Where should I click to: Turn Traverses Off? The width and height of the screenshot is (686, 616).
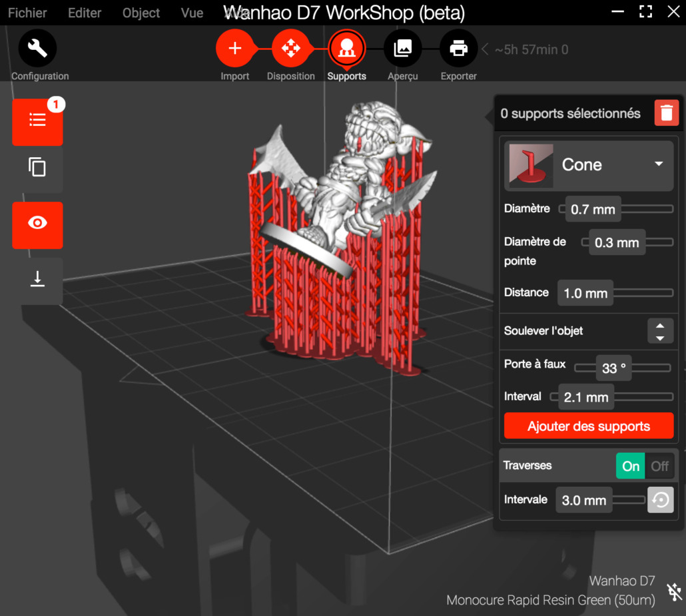(659, 466)
